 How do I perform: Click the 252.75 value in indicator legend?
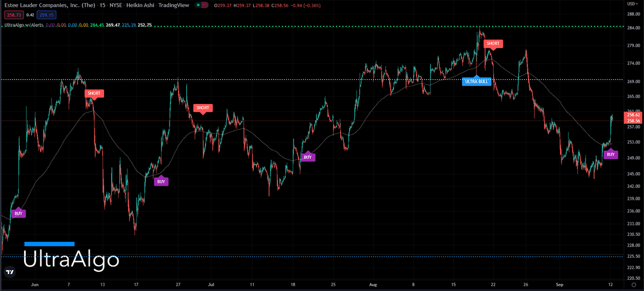click(145, 25)
